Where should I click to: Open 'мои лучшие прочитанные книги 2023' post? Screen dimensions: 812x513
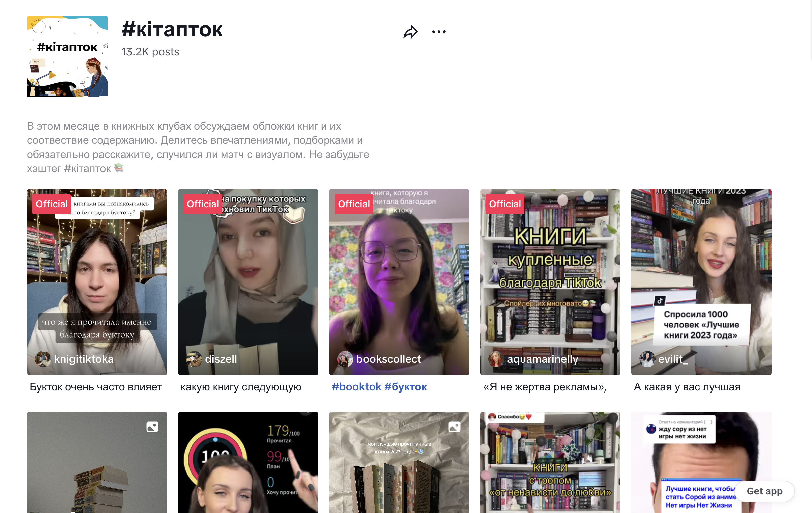(399, 462)
